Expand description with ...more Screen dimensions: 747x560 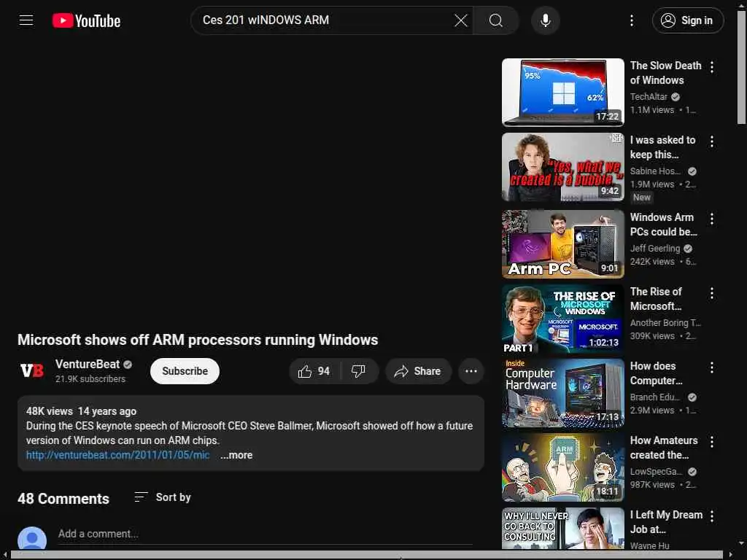(x=237, y=455)
